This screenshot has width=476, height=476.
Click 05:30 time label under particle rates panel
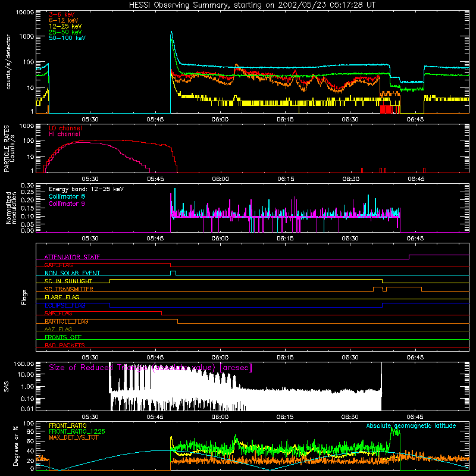(x=90, y=179)
